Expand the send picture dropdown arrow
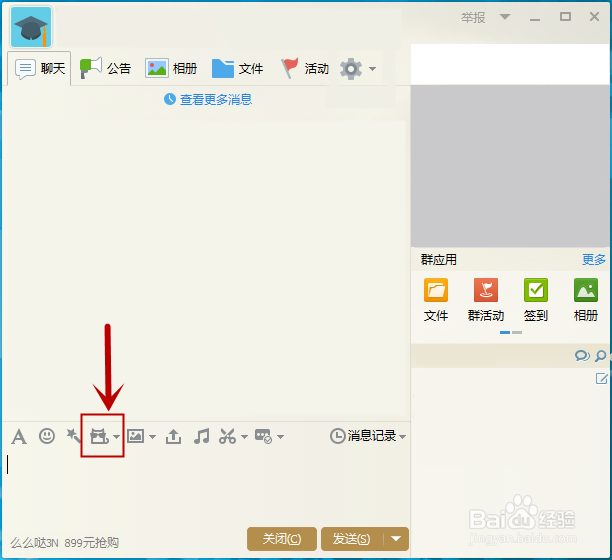 152,437
